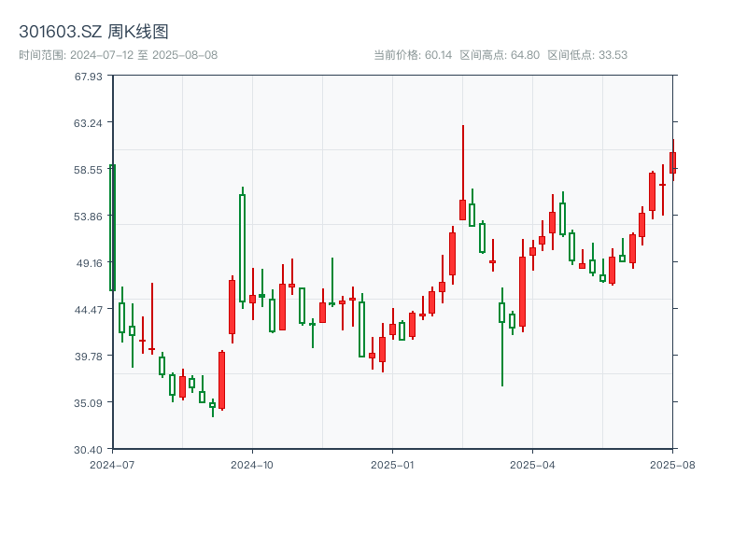The height and width of the screenshot is (560, 747).
Task: Select x-axis label 2024-07
Action: tap(112, 465)
